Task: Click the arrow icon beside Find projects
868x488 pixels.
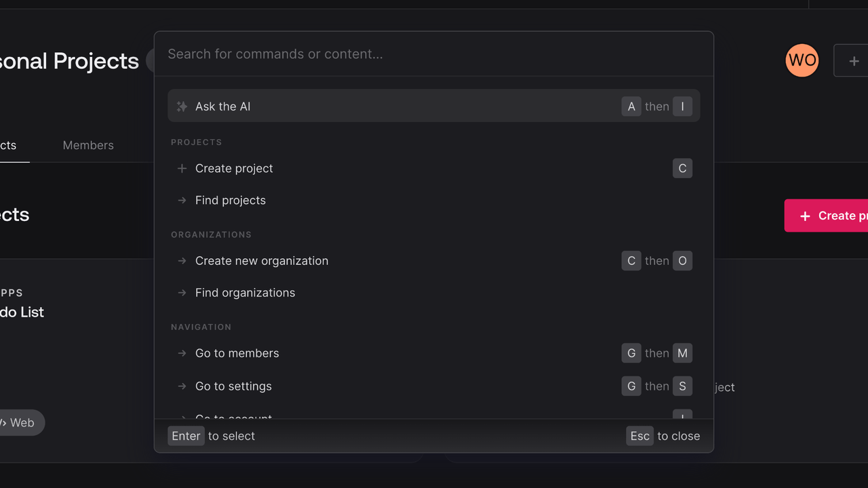Action: point(182,200)
